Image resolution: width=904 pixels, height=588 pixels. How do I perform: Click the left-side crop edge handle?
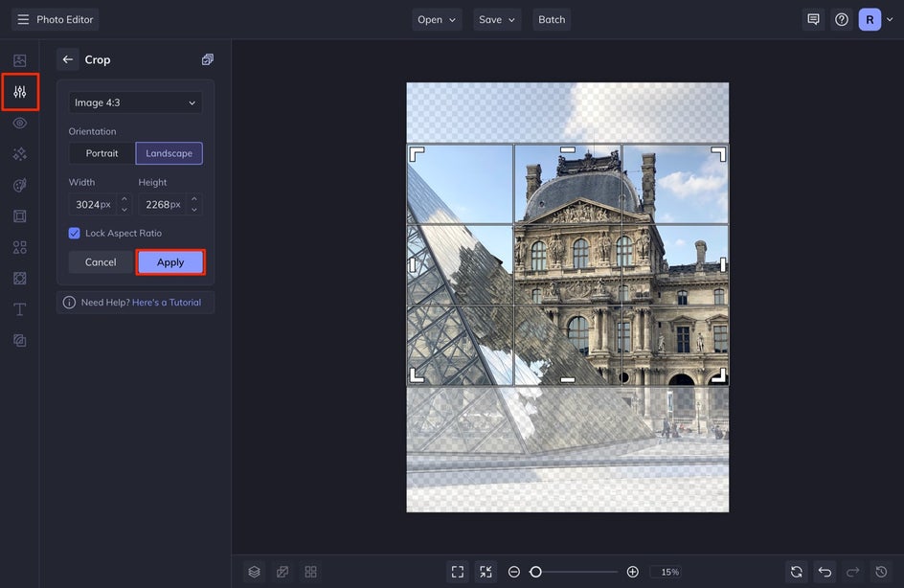tap(412, 264)
